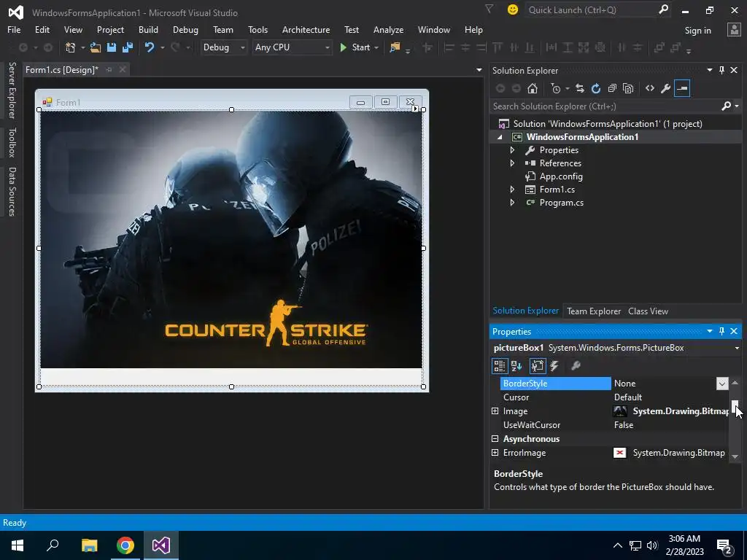The width and height of the screenshot is (747, 560).
Task: Click the Pending Changes Filter clock icon
Action: click(x=555, y=88)
